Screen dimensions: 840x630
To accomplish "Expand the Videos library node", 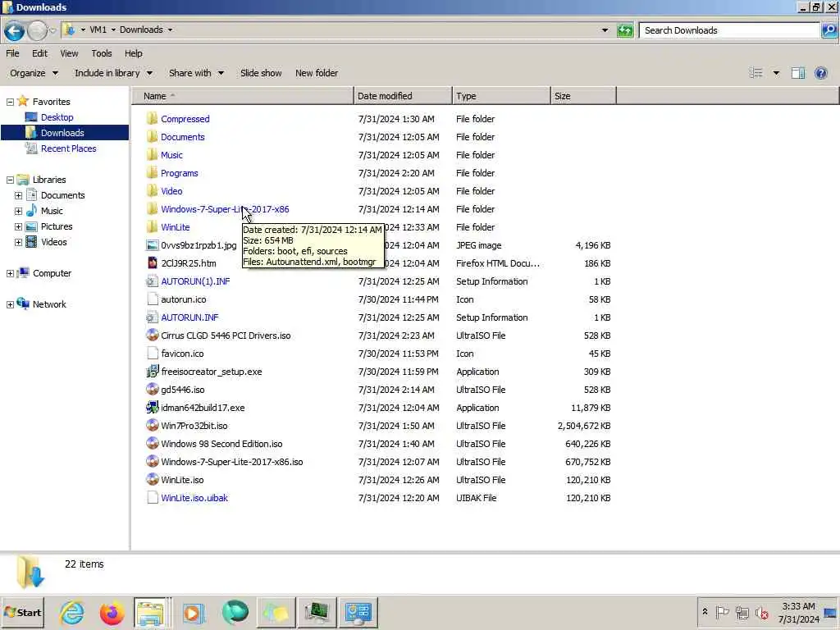I will point(18,242).
